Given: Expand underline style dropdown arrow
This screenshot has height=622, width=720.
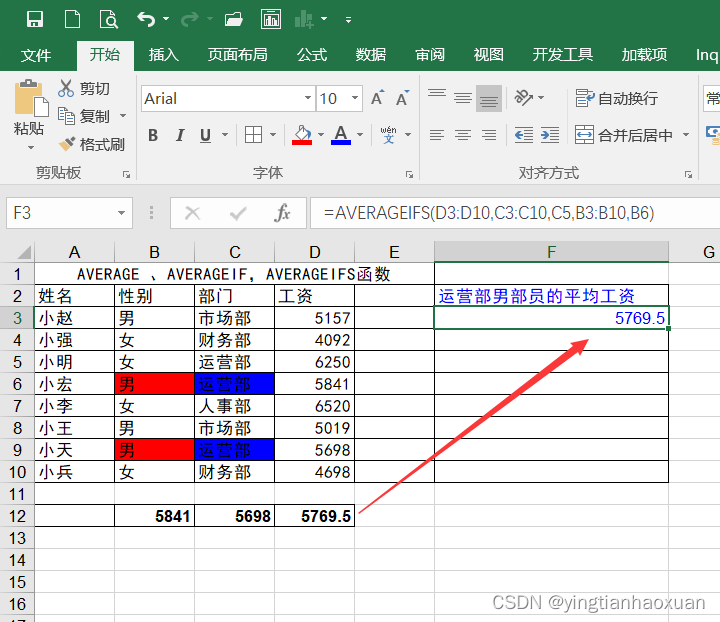Looking at the screenshot, I should (x=225, y=135).
